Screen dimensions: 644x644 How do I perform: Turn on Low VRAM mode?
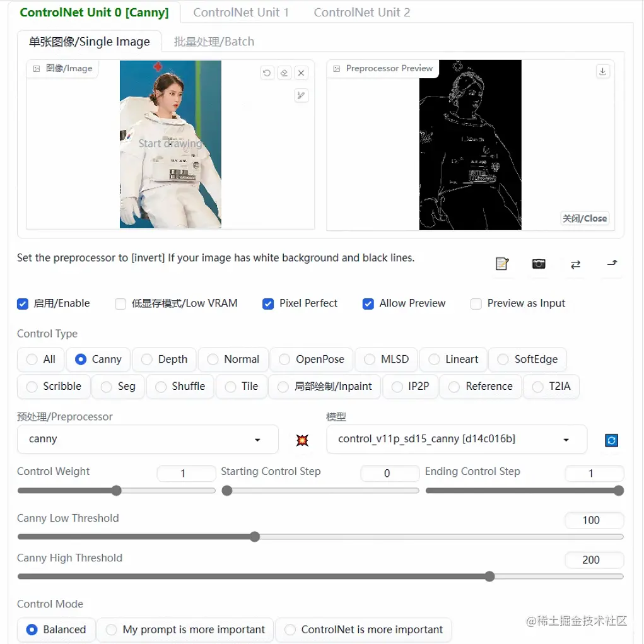pyautogui.click(x=120, y=303)
